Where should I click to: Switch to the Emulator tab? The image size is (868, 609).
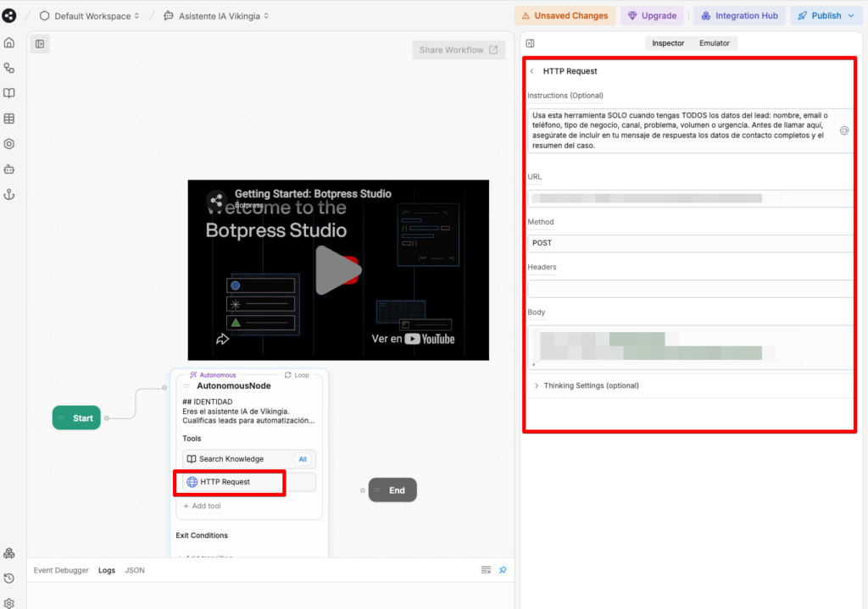[x=714, y=43]
